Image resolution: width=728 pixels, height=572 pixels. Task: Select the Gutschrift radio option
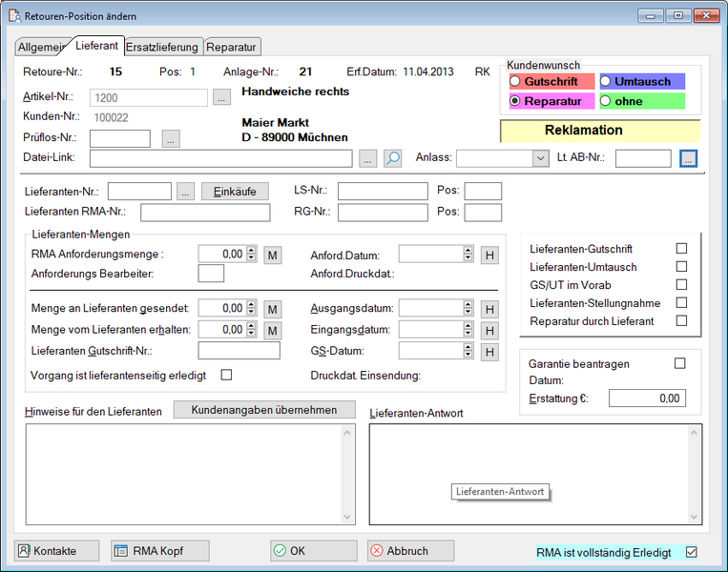point(514,82)
